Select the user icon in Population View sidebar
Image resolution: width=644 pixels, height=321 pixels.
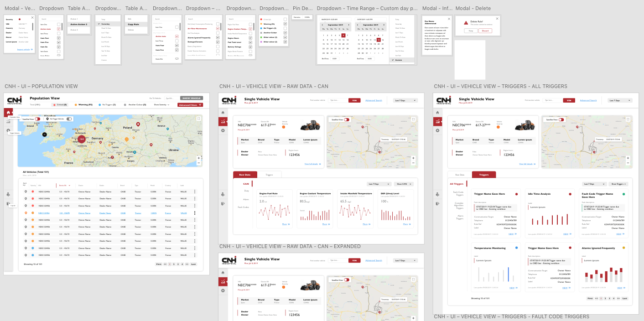[8, 194]
